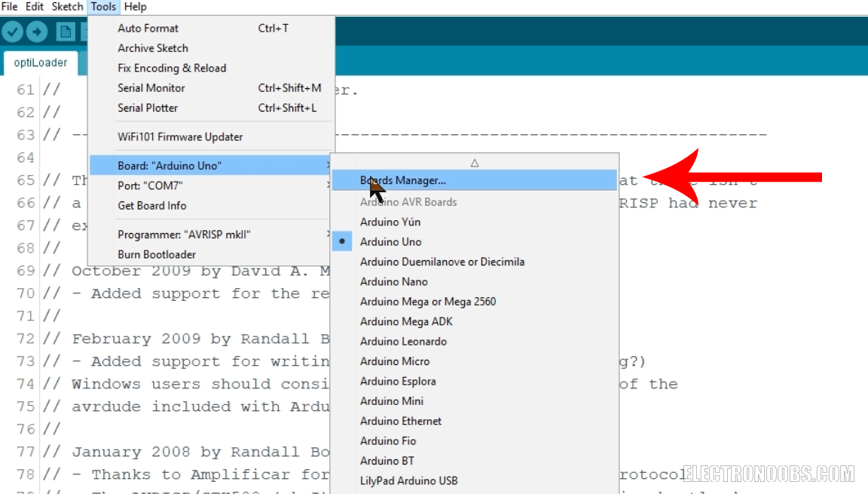Screen dimensions: 868x494
Task: Click the code line starting "October 2009 by David"
Action: pyautogui.click(x=186, y=272)
